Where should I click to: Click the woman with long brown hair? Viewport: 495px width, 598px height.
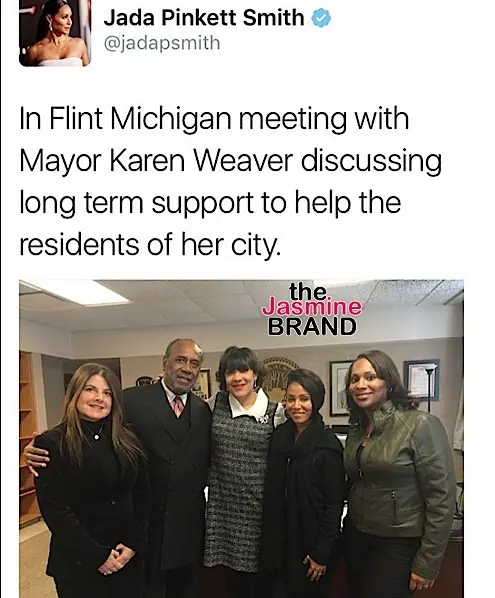90,481
